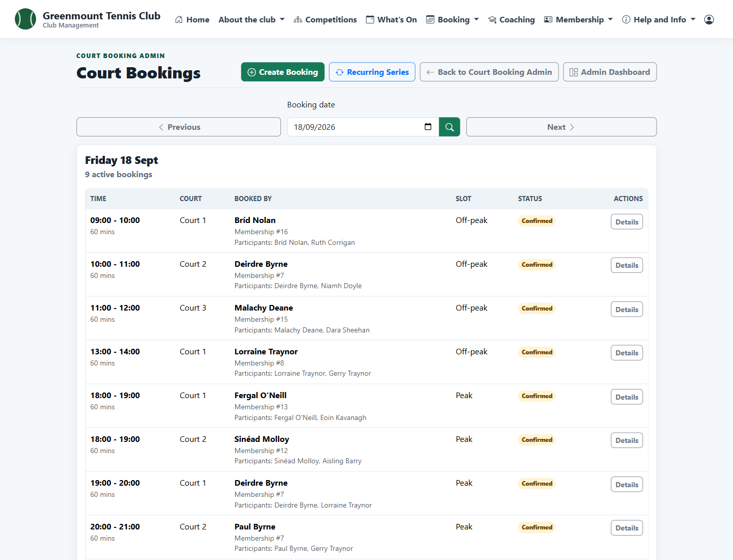Click the Confirmed badge for Bríd Nolan
This screenshot has height=560, width=733.
537,221
